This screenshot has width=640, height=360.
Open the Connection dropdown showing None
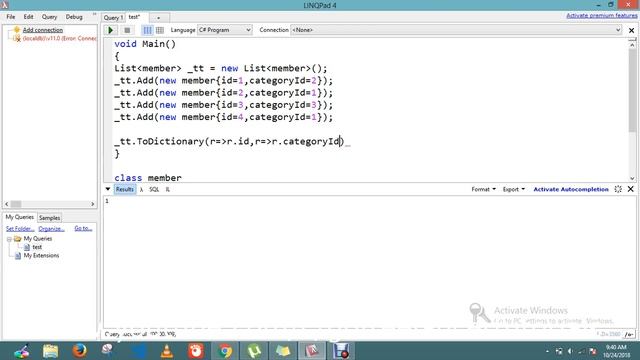point(456,30)
